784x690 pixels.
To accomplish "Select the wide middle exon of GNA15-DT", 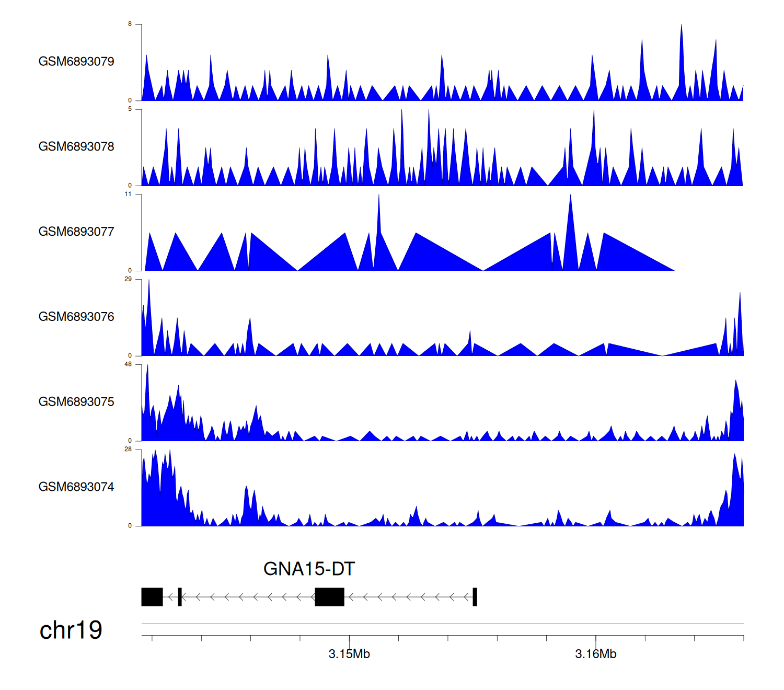I will pos(329,597).
